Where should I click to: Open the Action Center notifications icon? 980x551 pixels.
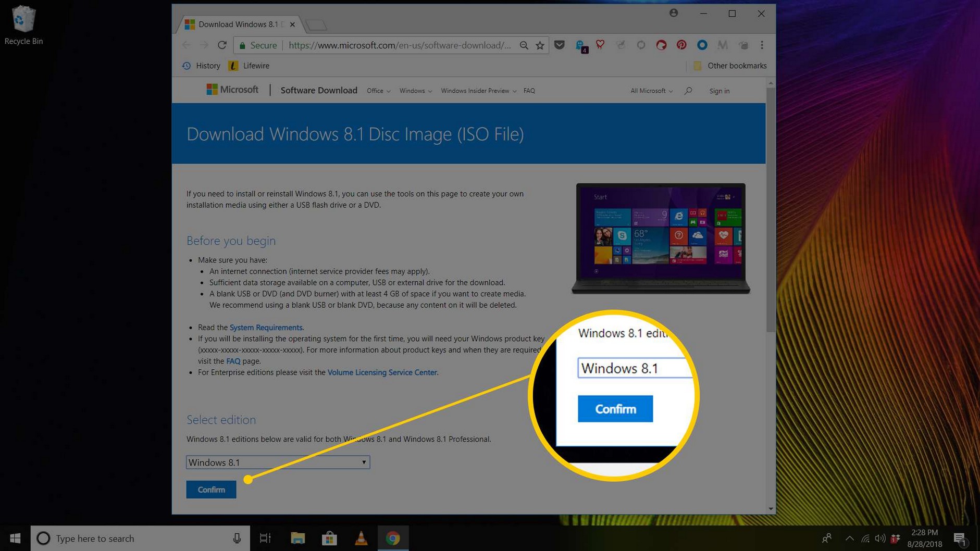click(960, 539)
